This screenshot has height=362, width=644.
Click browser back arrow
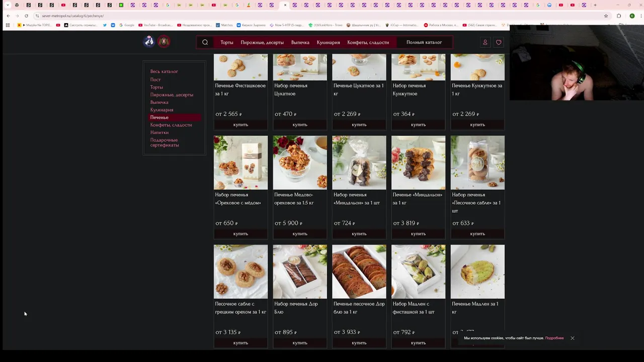(x=8, y=16)
